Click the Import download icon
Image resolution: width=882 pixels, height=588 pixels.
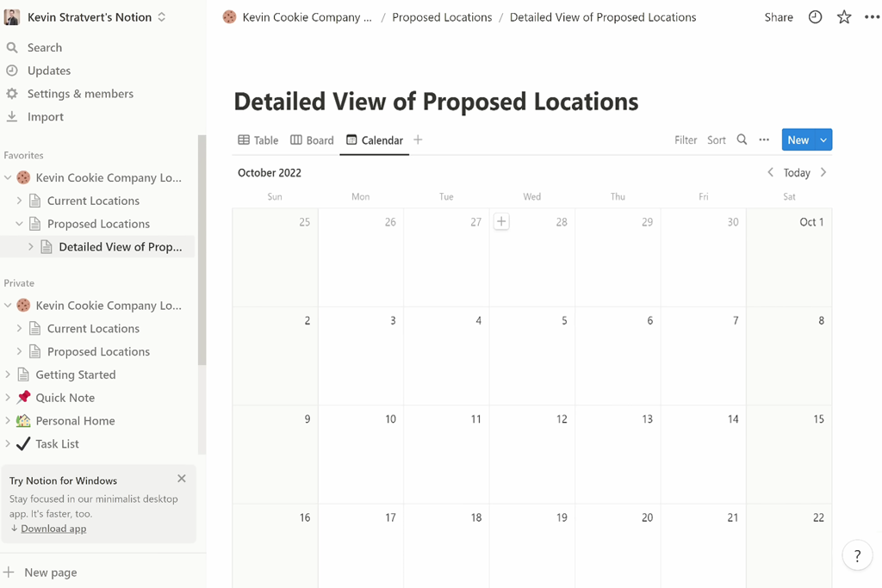point(12,116)
